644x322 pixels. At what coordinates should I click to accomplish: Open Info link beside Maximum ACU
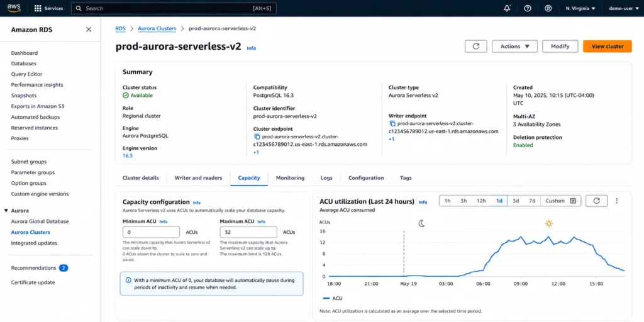click(x=261, y=221)
